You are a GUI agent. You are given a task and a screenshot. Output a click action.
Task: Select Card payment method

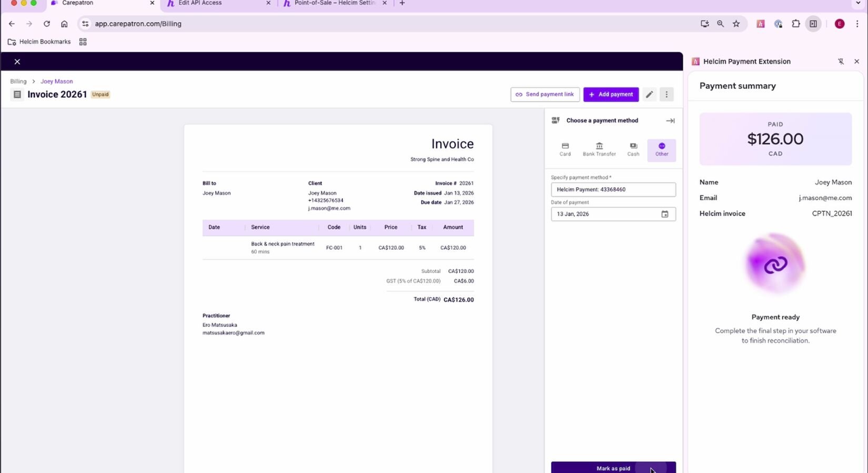click(565, 150)
